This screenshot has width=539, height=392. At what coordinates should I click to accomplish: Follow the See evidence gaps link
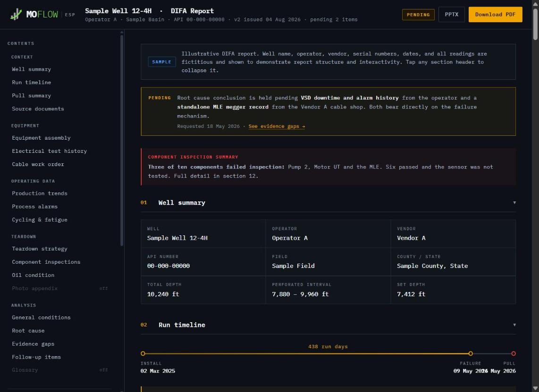coord(277,126)
